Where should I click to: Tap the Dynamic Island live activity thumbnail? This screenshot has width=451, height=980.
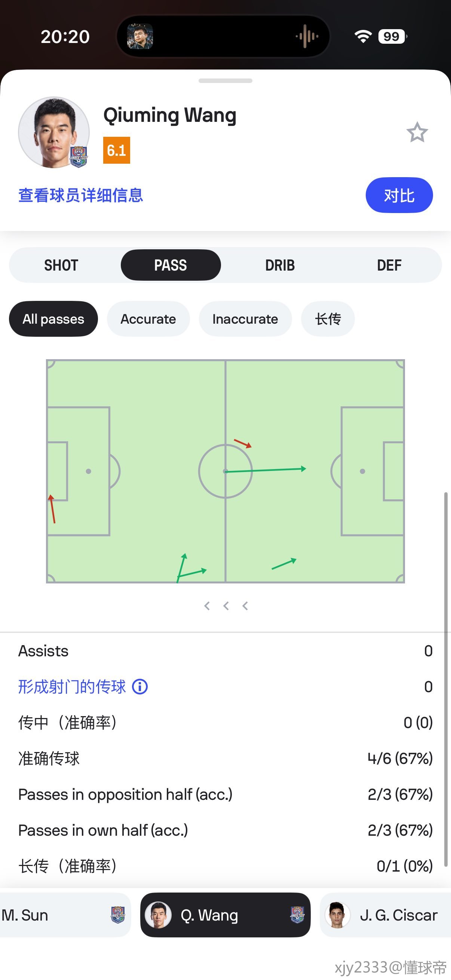point(140,37)
